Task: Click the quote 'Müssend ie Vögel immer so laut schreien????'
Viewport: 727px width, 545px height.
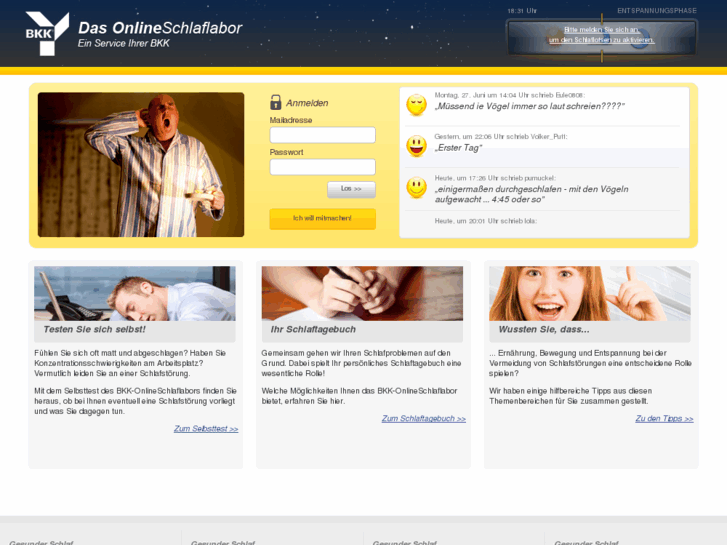Action: [x=529, y=106]
